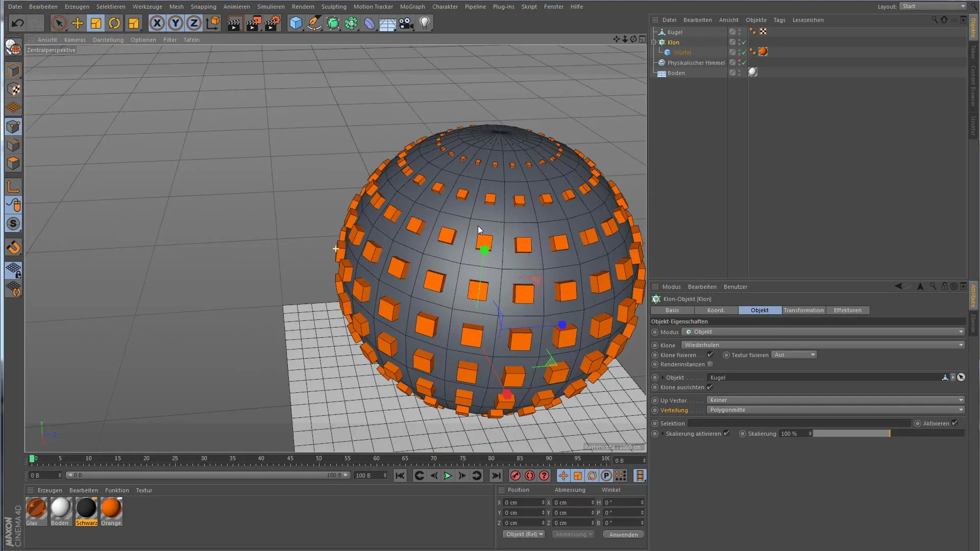This screenshot has width=980, height=551.
Task: Add light bulb object
Action: 425,23
